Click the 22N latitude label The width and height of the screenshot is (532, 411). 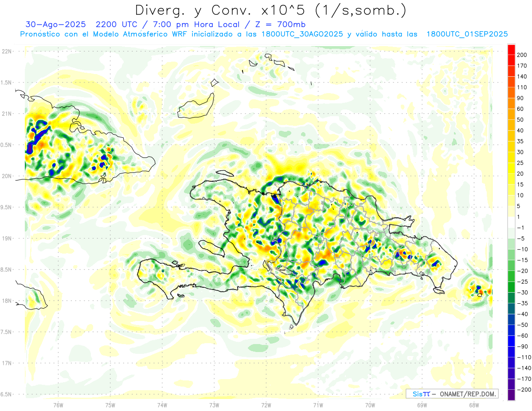coord(7,51)
